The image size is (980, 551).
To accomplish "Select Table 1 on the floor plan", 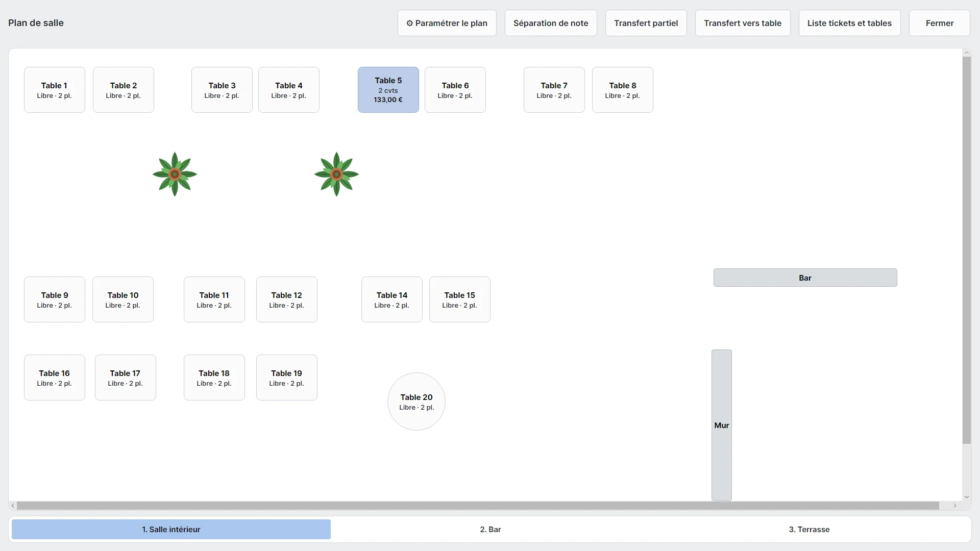I will (x=55, y=90).
